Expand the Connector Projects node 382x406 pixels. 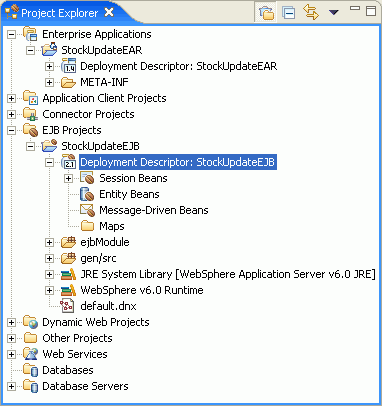click(x=11, y=114)
